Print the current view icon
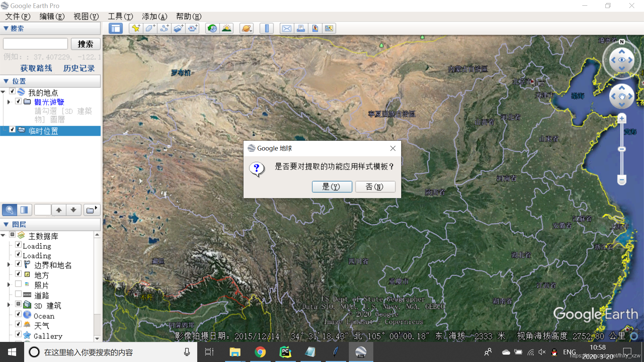 click(x=301, y=28)
